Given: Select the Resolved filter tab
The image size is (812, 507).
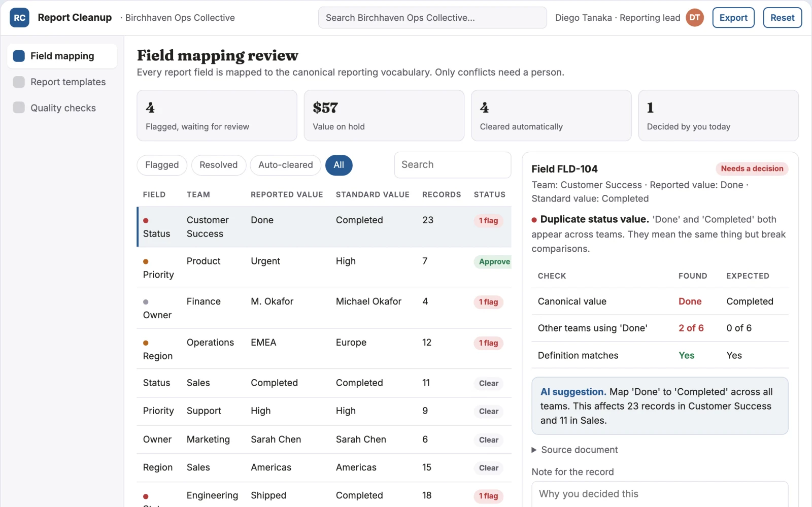Looking at the screenshot, I should click(218, 165).
